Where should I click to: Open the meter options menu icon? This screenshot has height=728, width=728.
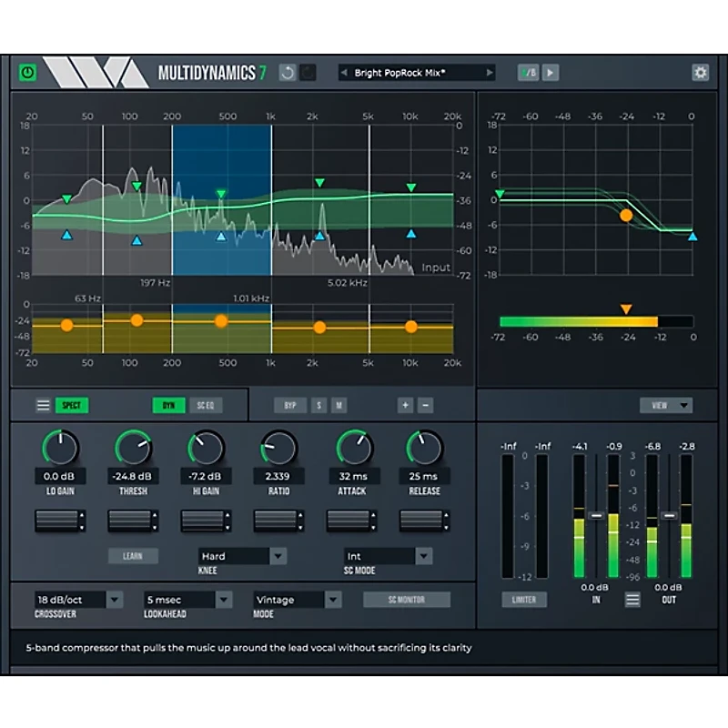[632, 599]
